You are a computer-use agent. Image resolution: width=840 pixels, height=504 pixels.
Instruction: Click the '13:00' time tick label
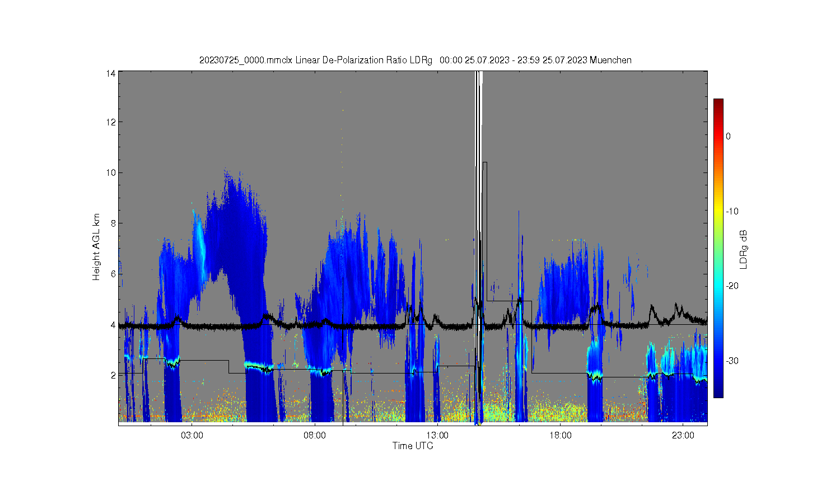[x=437, y=436]
